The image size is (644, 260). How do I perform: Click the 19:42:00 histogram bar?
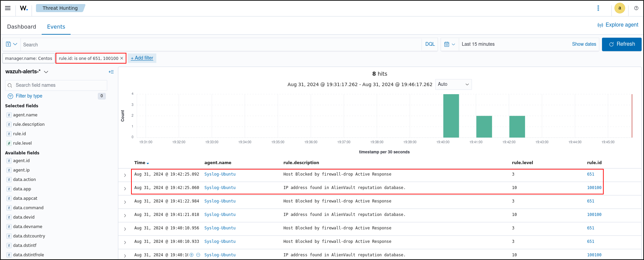[517, 127]
